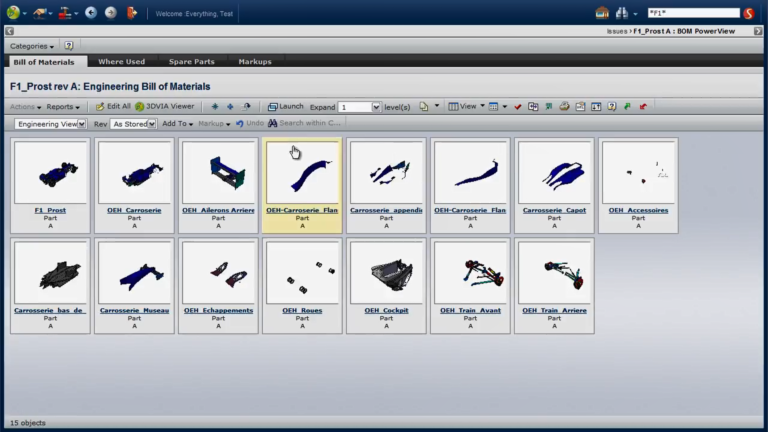Click the binoculars Search within icon
This screenshot has height=432, width=768.
pos(273,123)
